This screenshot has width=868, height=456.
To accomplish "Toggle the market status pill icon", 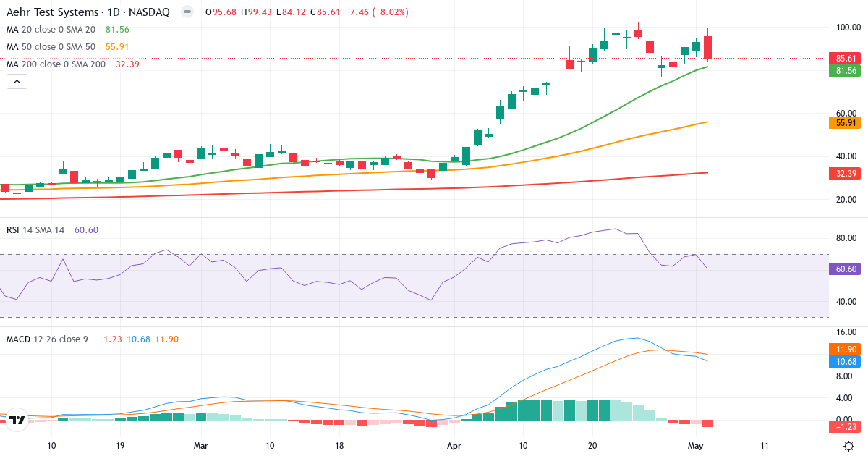I will 187,12.
